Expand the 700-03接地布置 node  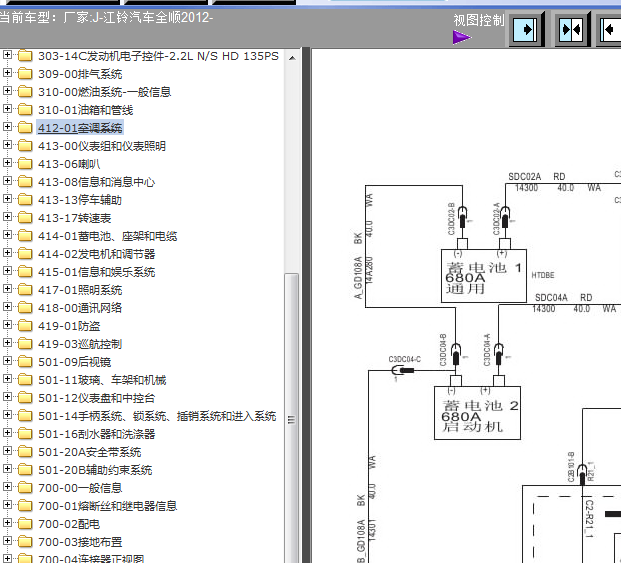click(x=7, y=540)
